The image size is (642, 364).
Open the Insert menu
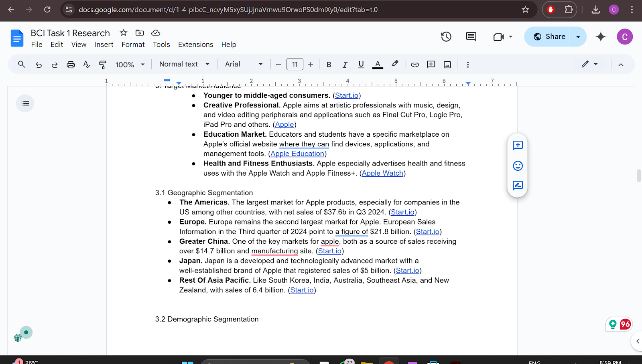104,44
